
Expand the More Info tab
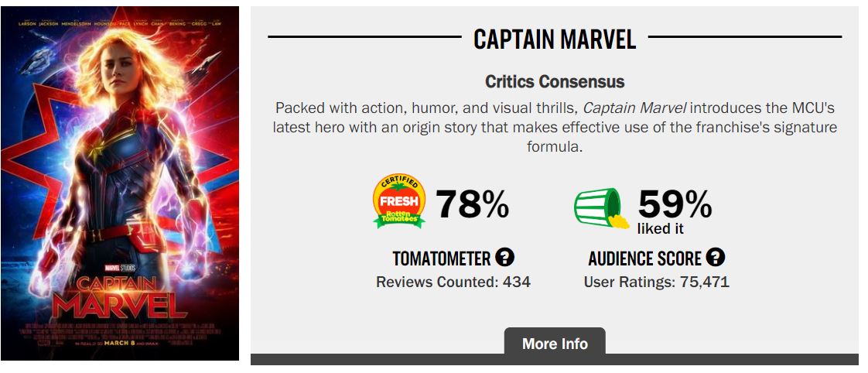tap(555, 344)
